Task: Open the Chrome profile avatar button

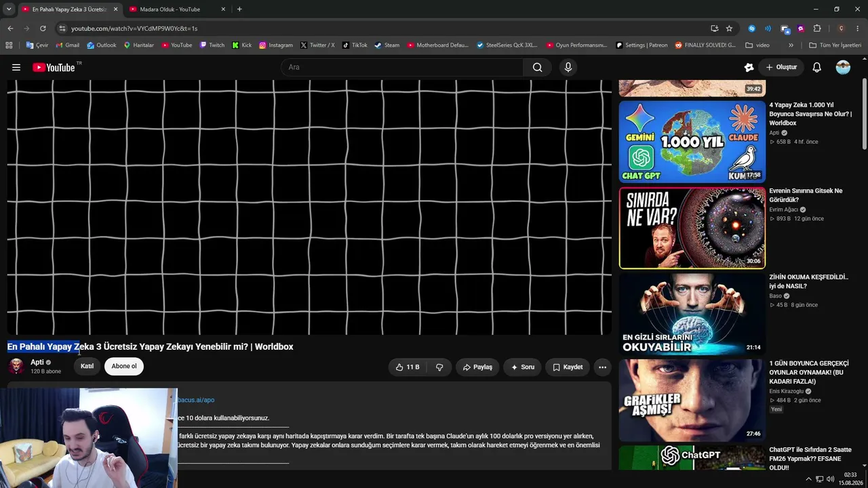Action: pos(841,28)
